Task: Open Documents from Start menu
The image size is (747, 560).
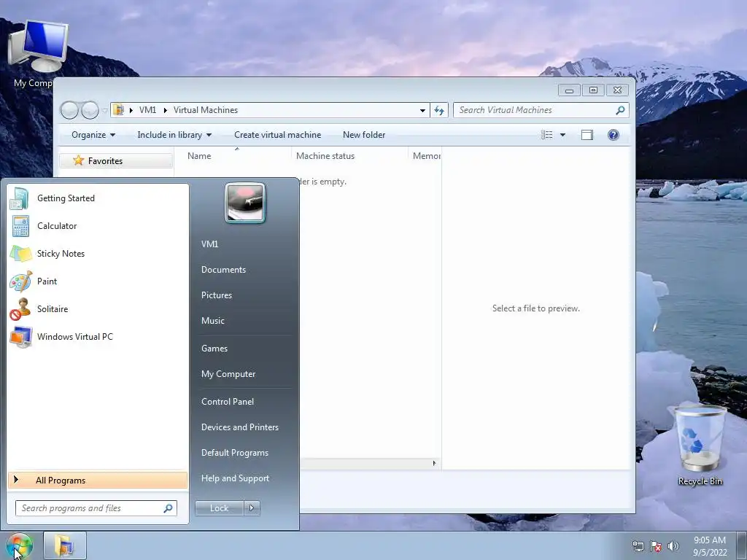Action: click(223, 270)
